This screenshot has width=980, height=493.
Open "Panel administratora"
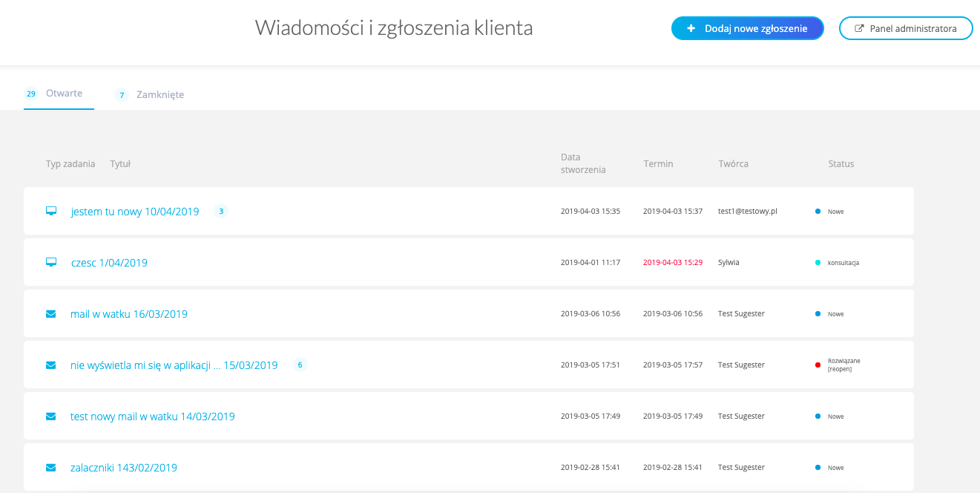[x=913, y=27]
